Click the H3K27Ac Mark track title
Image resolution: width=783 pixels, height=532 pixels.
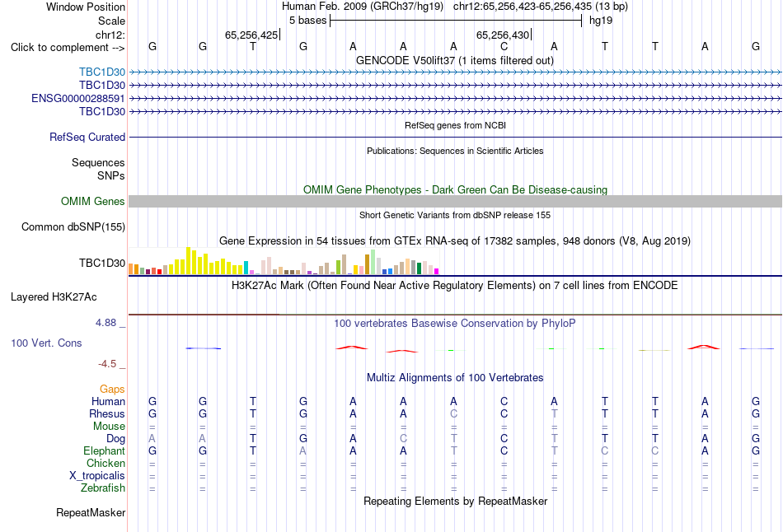(x=455, y=286)
